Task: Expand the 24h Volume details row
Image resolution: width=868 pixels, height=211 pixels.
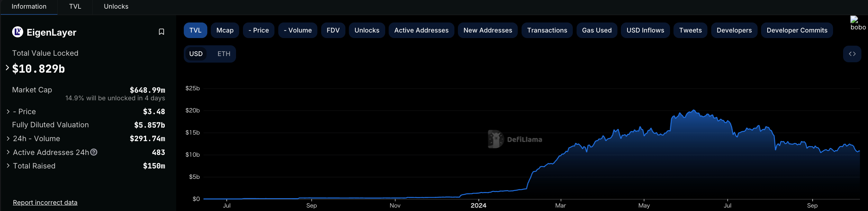Action: [8, 138]
